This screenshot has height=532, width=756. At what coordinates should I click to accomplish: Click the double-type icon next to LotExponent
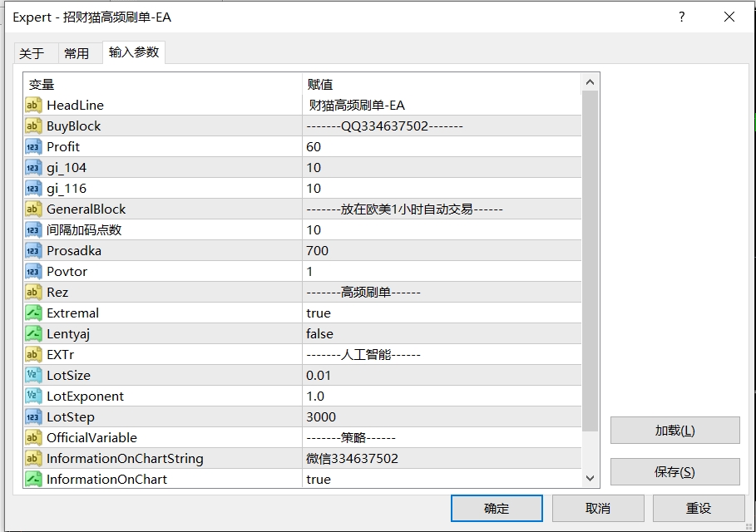pos(33,397)
